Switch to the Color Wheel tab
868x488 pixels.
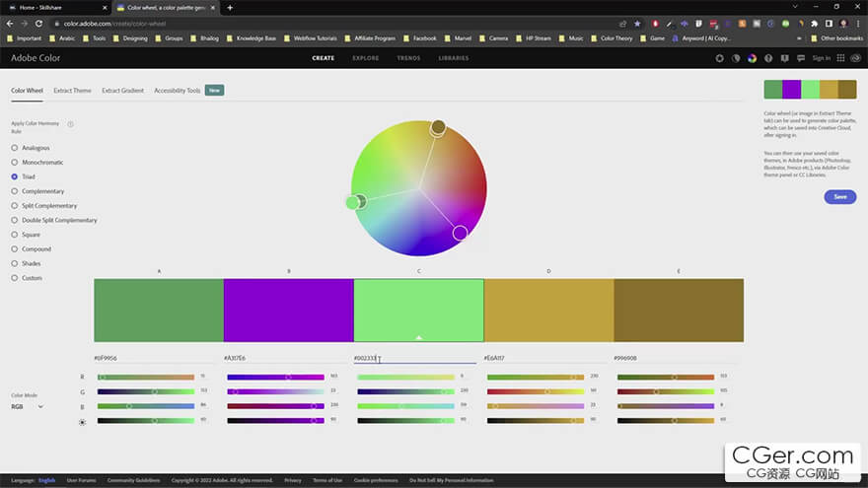tap(27, 90)
